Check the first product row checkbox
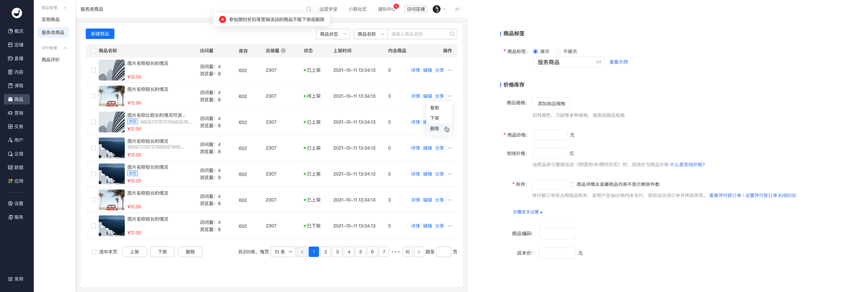Screen dimensions: 868x292 pyautogui.click(x=94, y=70)
